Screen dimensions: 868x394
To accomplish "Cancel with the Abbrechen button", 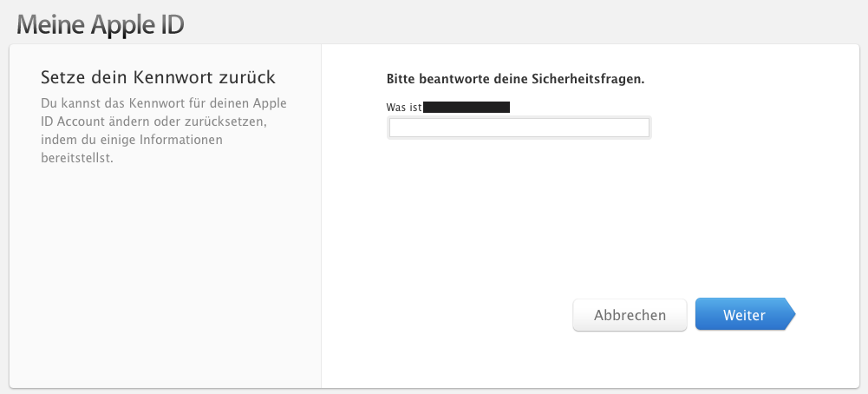I will pos(630,315).
